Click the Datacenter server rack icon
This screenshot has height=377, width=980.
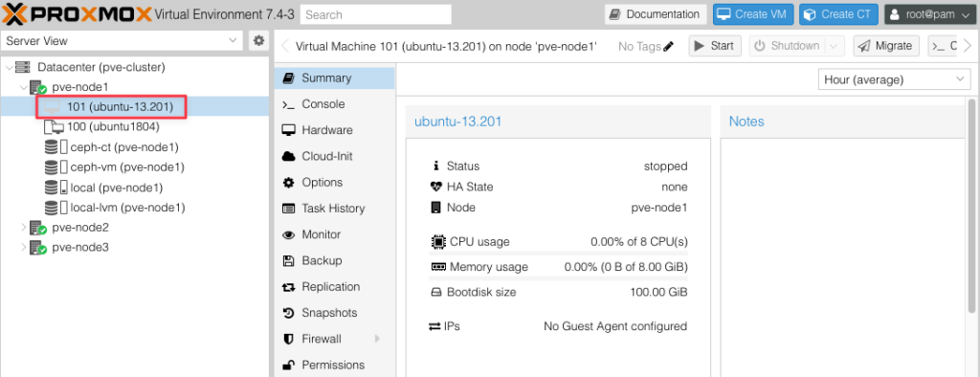tap(23, 67)
